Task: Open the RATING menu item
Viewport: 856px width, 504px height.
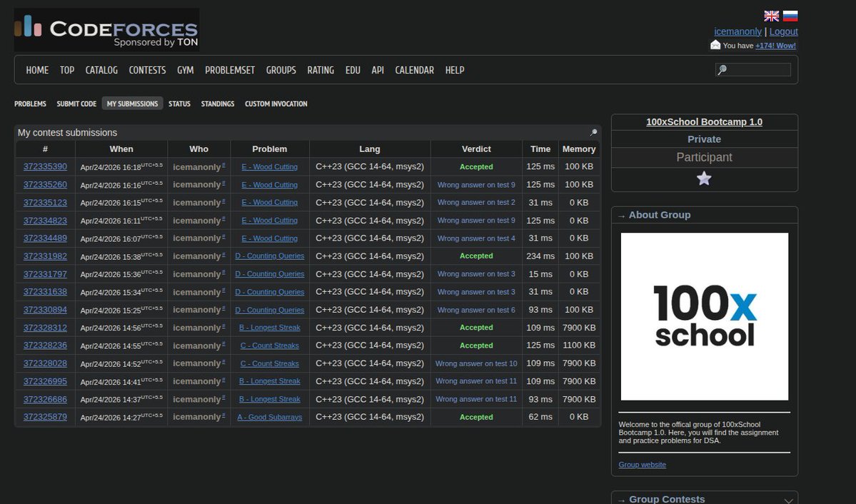Action: click(321, 70)
